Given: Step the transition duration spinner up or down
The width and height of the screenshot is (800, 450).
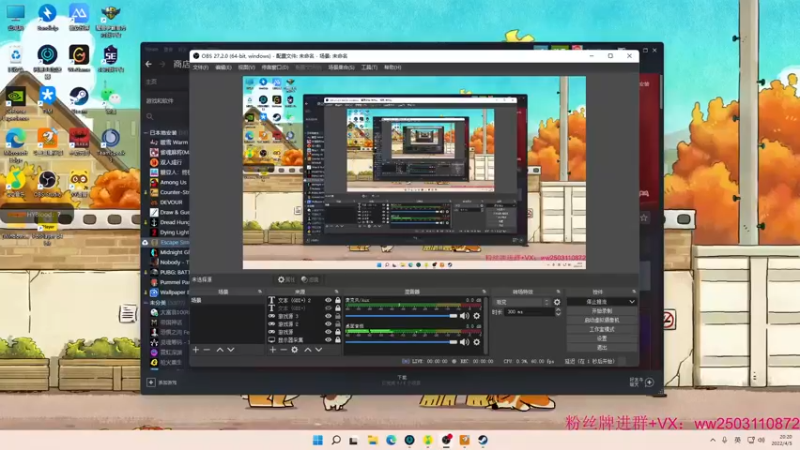Looking at the screenshot, I should [558, 312].
